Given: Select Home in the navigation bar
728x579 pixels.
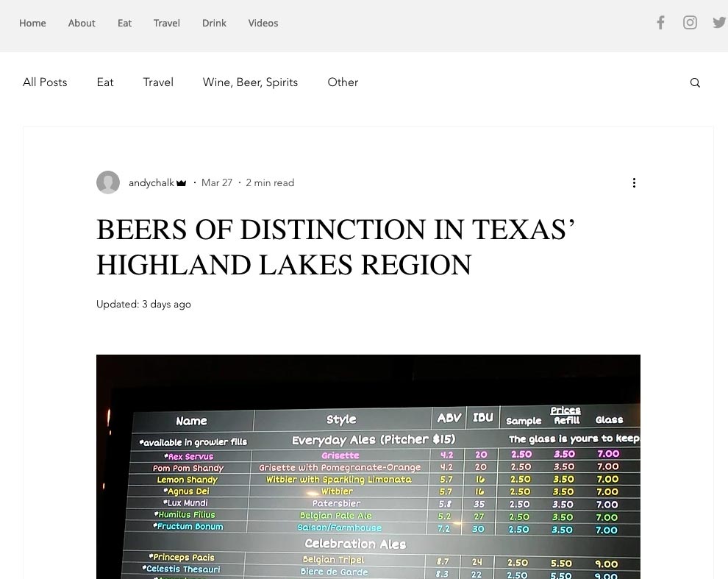Looking at the screenshot, I should pyautogui.click(x=32, y=23).
